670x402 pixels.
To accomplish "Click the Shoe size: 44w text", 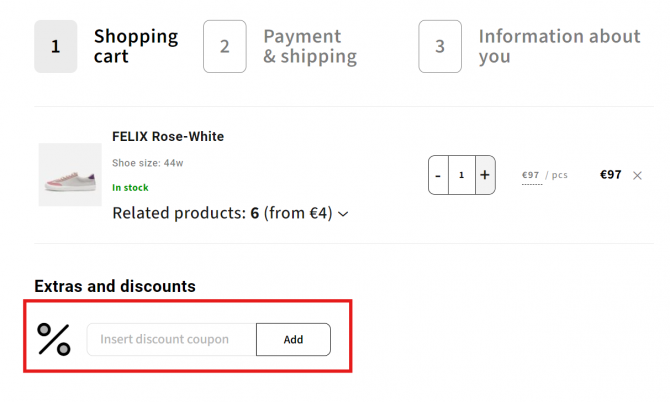I will [x=148, y=163].
